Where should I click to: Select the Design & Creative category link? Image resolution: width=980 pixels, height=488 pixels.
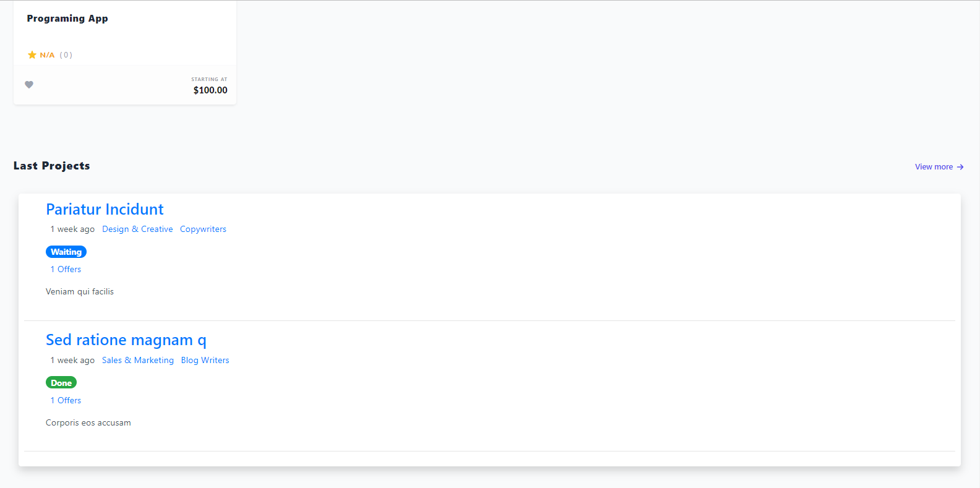[137, 229]
